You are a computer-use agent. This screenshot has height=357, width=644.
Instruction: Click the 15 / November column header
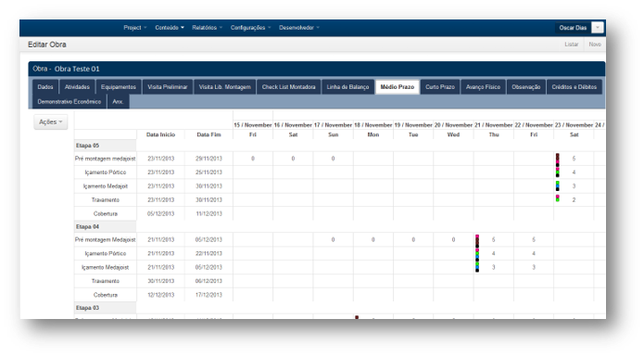pyautogui.click(x=253, y=125)
